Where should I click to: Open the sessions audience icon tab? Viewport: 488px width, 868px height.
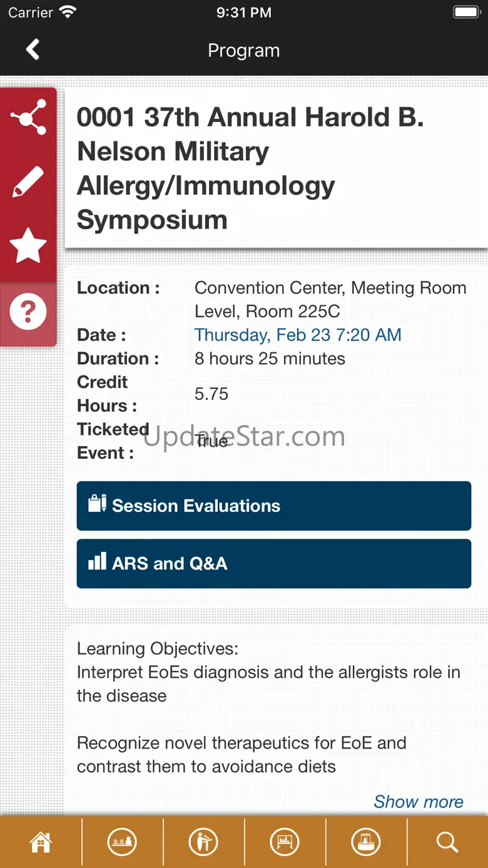[122, 842]
